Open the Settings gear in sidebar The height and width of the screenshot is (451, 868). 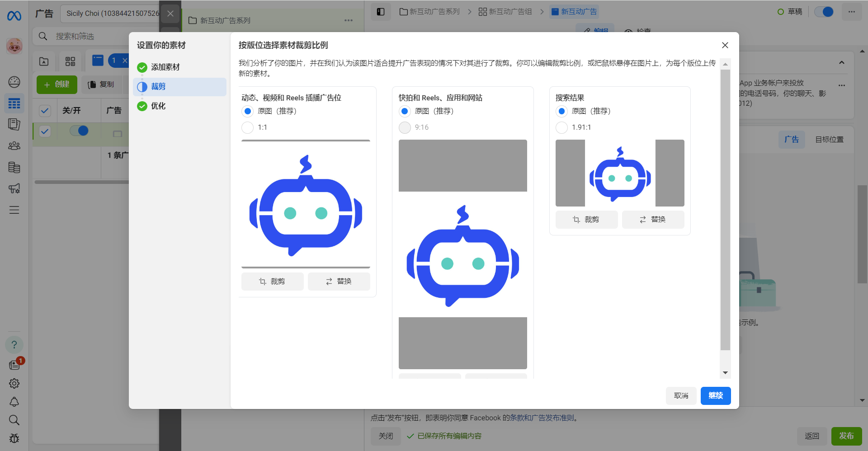(x=14, y=383)
